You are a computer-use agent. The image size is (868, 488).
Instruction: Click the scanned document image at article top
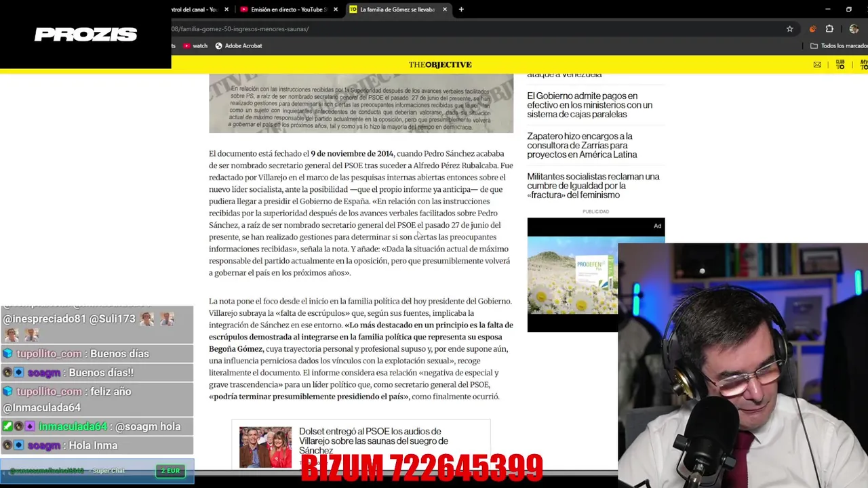[x=361, y=103]
